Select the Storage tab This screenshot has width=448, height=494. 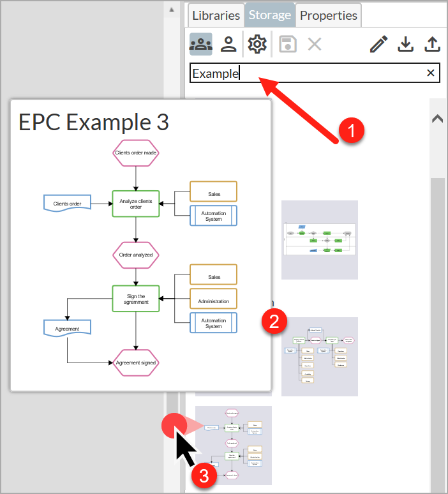[x=270, y=15]
